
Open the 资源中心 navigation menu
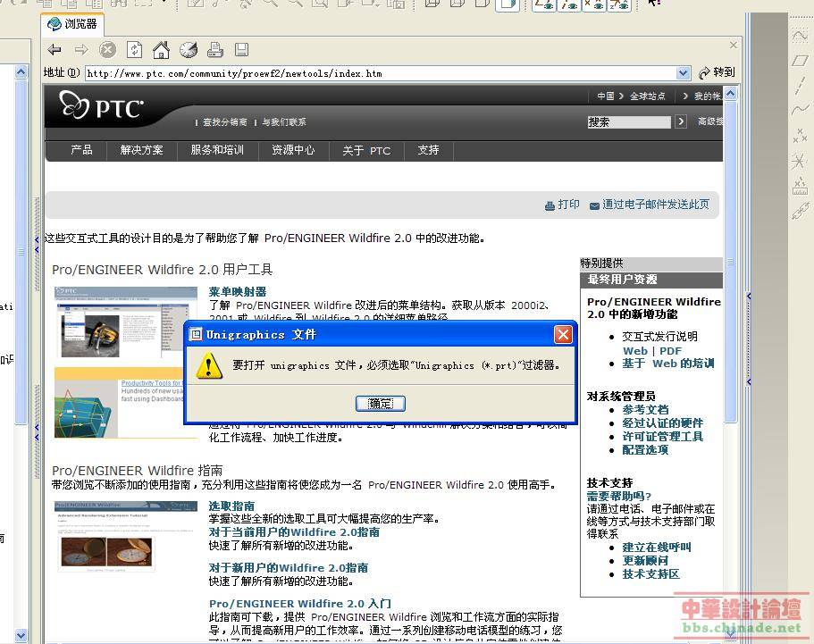(x=293, y=150)
